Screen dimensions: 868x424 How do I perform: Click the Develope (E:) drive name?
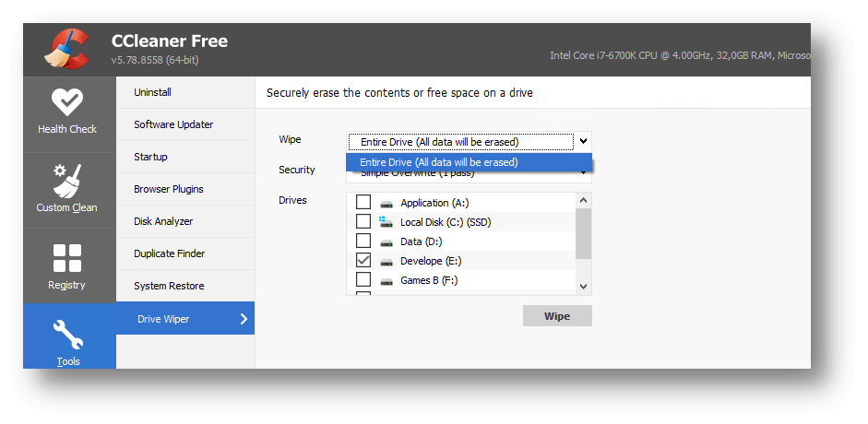(430, 261)
